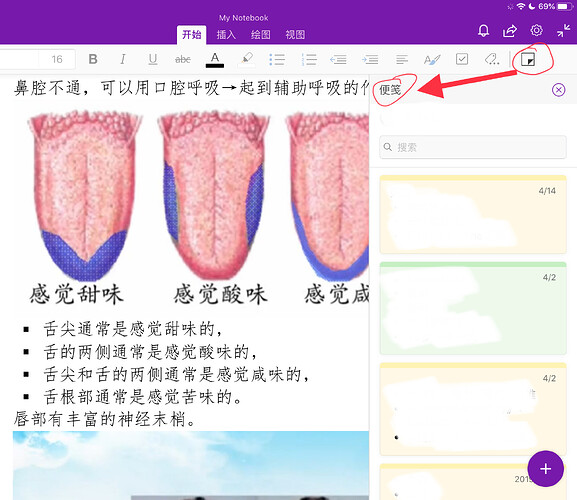Open the yellow sticky note dated 4/14
Screen dimensions: 577x500
473,215
